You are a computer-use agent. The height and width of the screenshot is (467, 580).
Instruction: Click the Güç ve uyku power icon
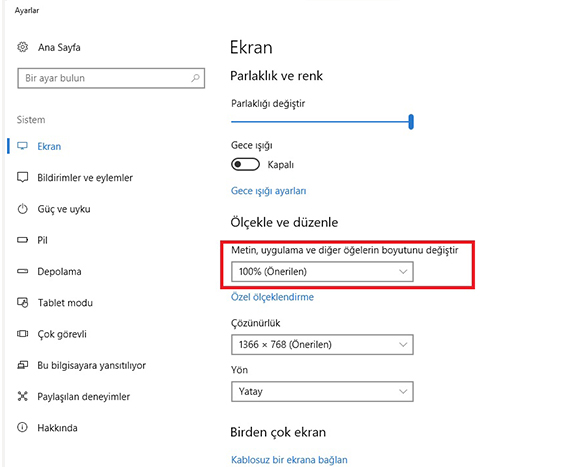point(23,209)
